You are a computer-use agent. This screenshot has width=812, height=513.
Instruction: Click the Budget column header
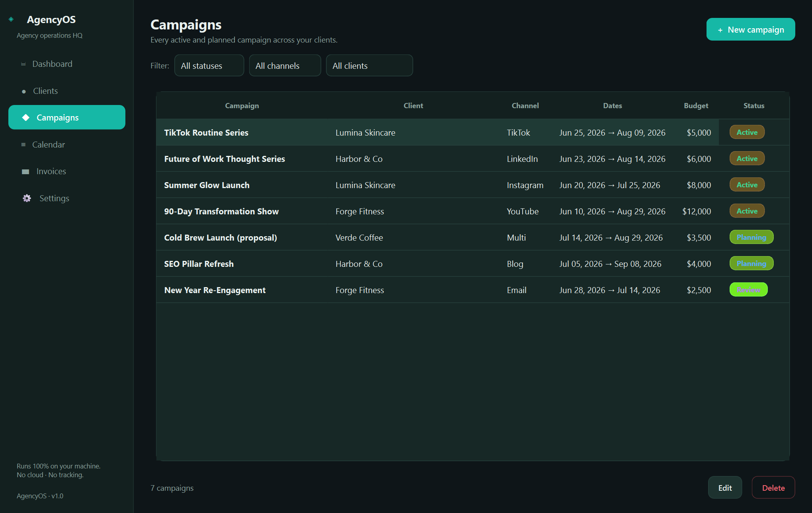(x=696, y=106)
